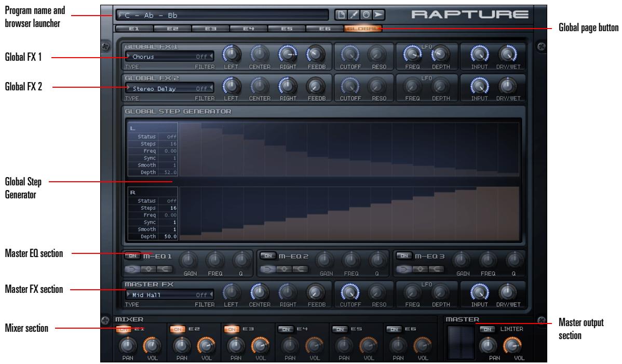This screenshot has width=622, height=364.
Task: Enable mixer element E5
Action: [340, 329]
